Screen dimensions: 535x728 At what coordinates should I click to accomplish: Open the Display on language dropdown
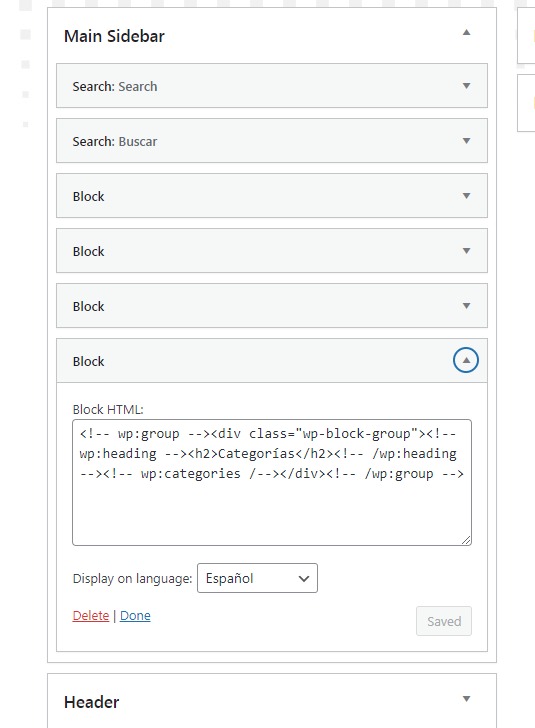(x=257, y=578)
